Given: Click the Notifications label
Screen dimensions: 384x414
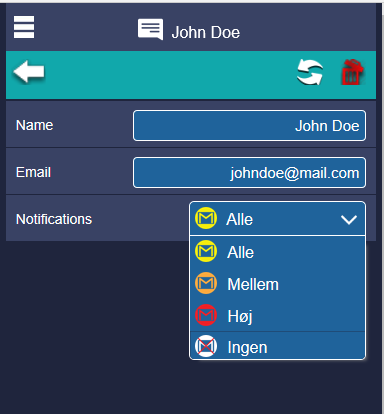Looking at the screenshot, I should [54, 219].
